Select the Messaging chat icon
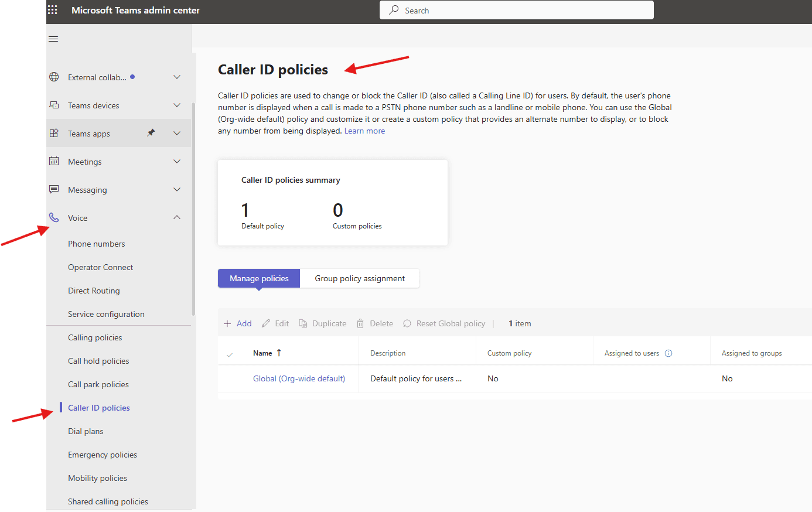 point(53,189)
